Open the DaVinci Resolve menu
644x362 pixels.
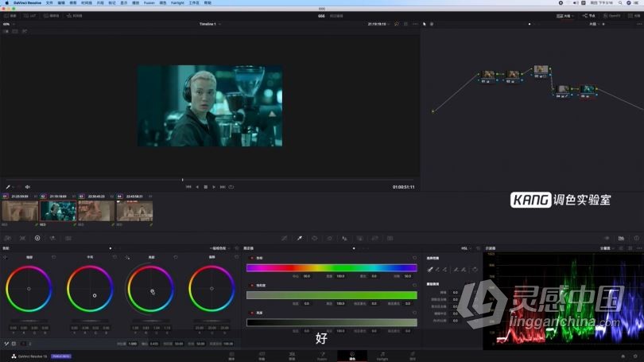pos(28,3)
